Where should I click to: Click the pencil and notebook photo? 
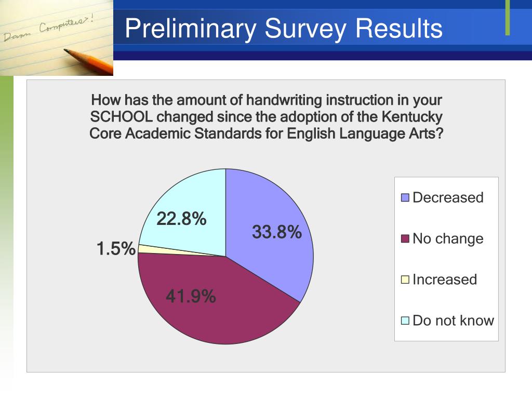pyautogui.click(x=56, y=37)
